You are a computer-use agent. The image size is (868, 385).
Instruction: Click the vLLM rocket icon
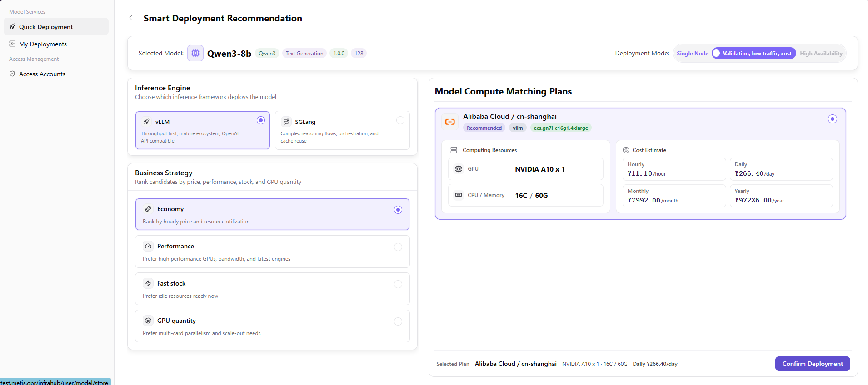146,122
